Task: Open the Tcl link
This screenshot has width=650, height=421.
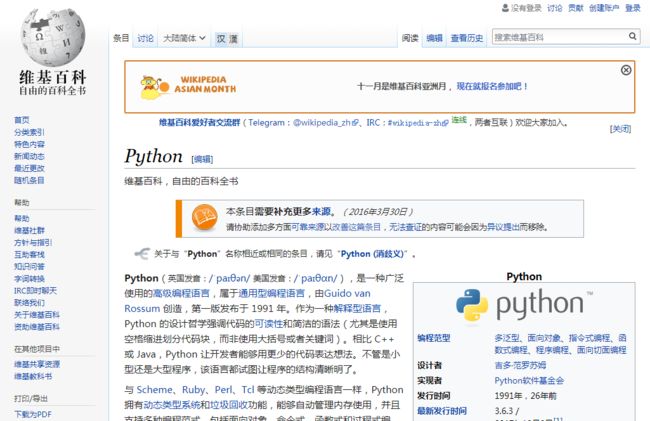Action: tap(248, 390)
